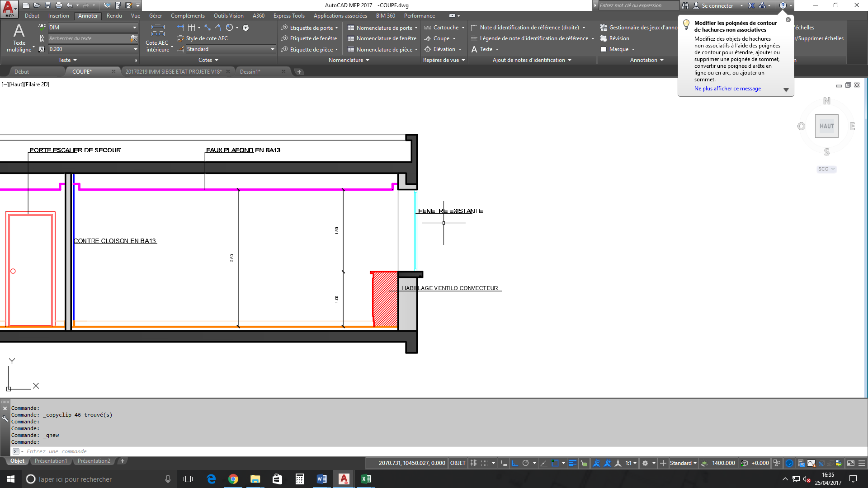The image size is (868, 488).
Task: Open the Standard dimension style dropdown
Action: click(x=272, y=49)
